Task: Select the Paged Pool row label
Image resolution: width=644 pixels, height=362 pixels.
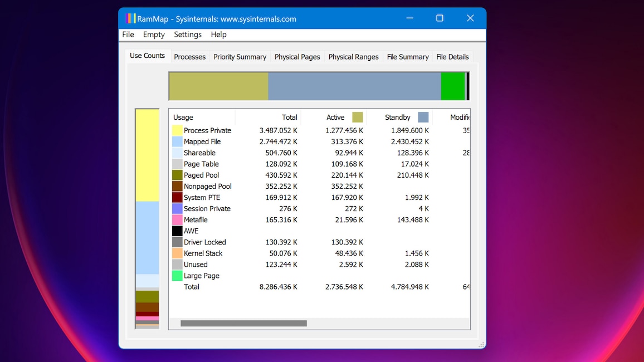Action: click(x=201, y=175)
